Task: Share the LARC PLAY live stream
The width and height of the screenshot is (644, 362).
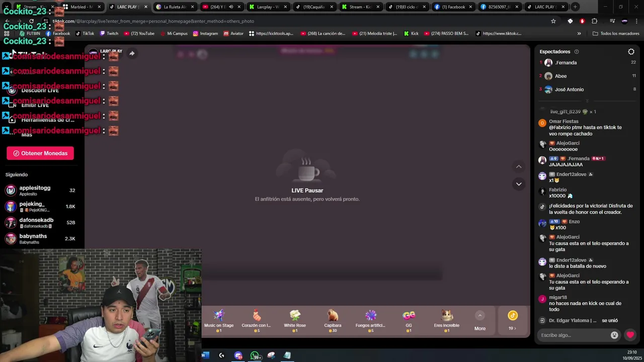Action: point(132,53)
